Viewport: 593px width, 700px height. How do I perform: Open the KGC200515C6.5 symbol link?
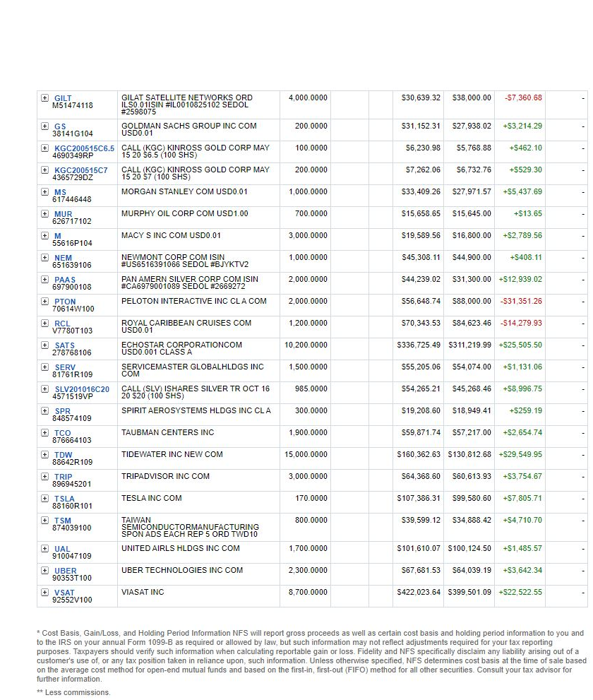tap(84, 148)
